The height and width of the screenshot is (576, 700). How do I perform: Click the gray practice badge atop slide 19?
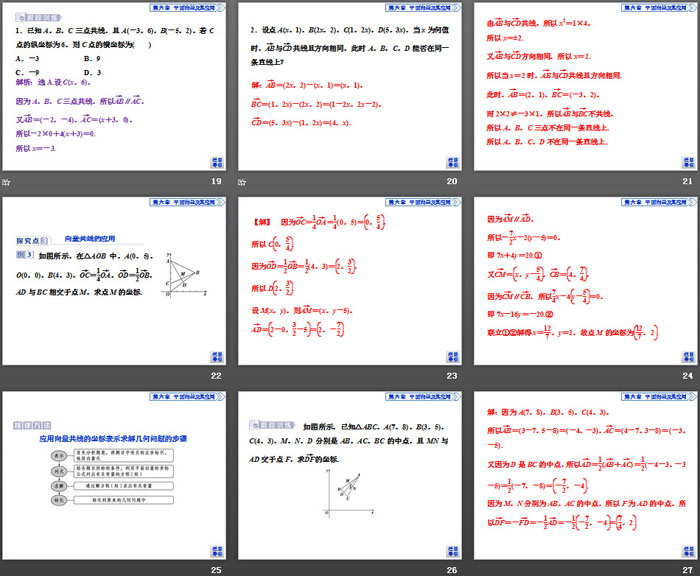tap(38, 17)
